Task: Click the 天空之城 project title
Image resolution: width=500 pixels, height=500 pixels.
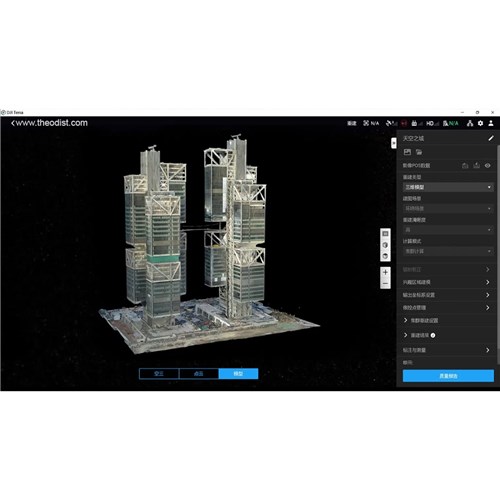Action: 413,138
